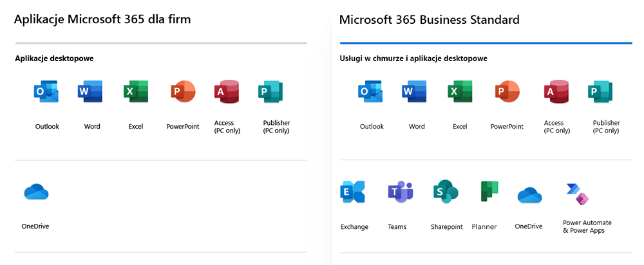Click Usługi w chmurze i aplikacje desktopowe text
644x265 pixels.
pyautogui.click(x=413, y=59)
